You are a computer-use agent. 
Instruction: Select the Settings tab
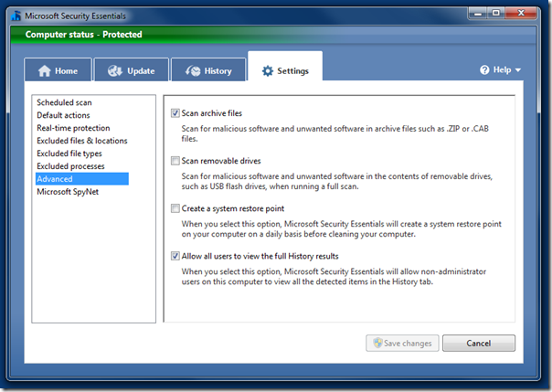[285, 66]
